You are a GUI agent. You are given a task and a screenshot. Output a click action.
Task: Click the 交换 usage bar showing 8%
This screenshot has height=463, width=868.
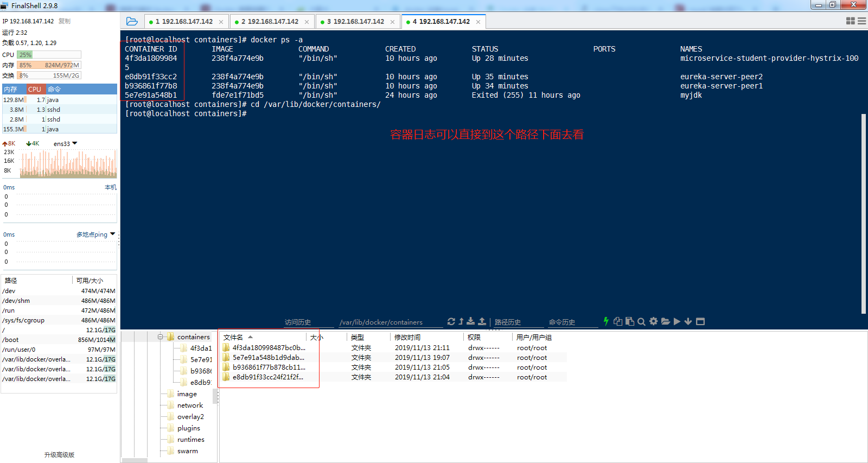click(49, 75)
